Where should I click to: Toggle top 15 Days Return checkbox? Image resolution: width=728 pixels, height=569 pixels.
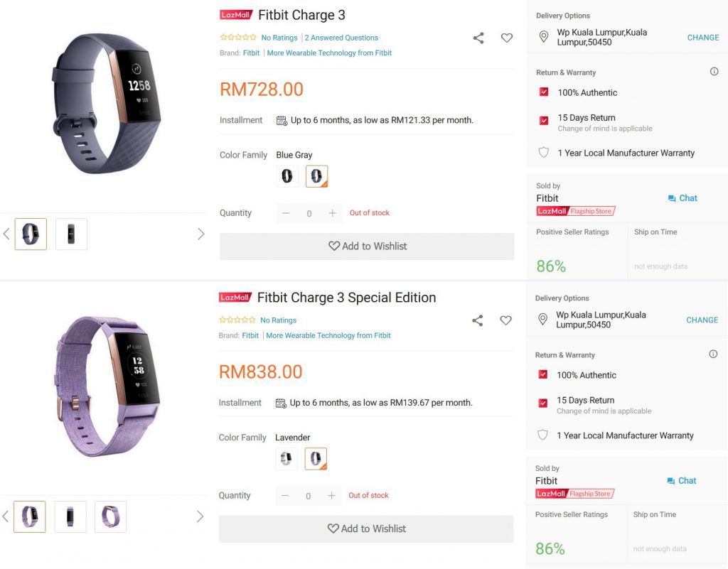pyautogui.click(x=544, y=121)
